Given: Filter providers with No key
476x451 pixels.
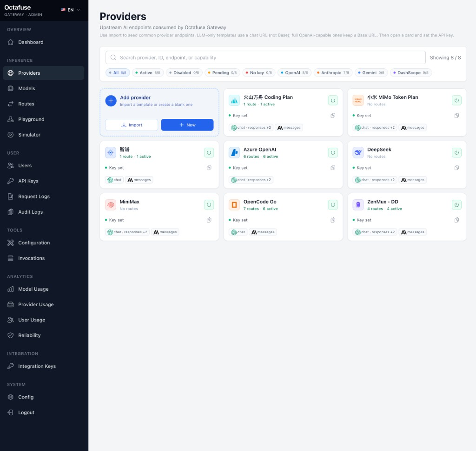Looking at the screenshot, I should (x=258, y=73).
